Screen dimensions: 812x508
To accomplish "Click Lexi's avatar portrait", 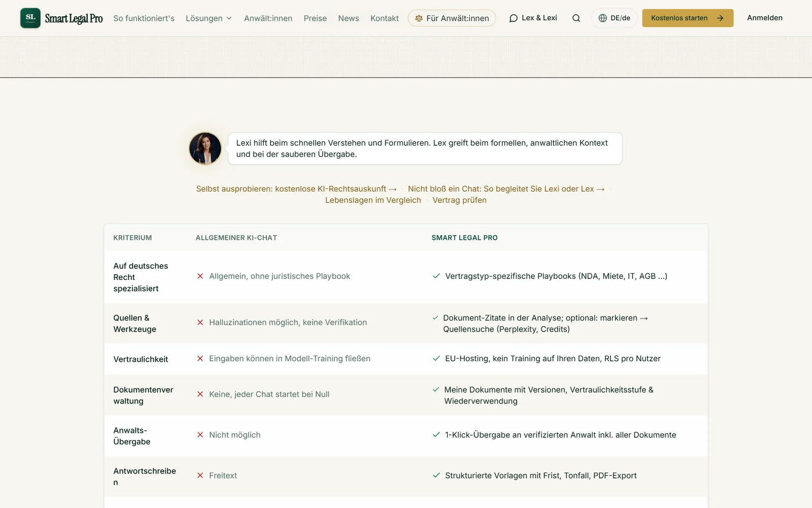I will point(205,148).
